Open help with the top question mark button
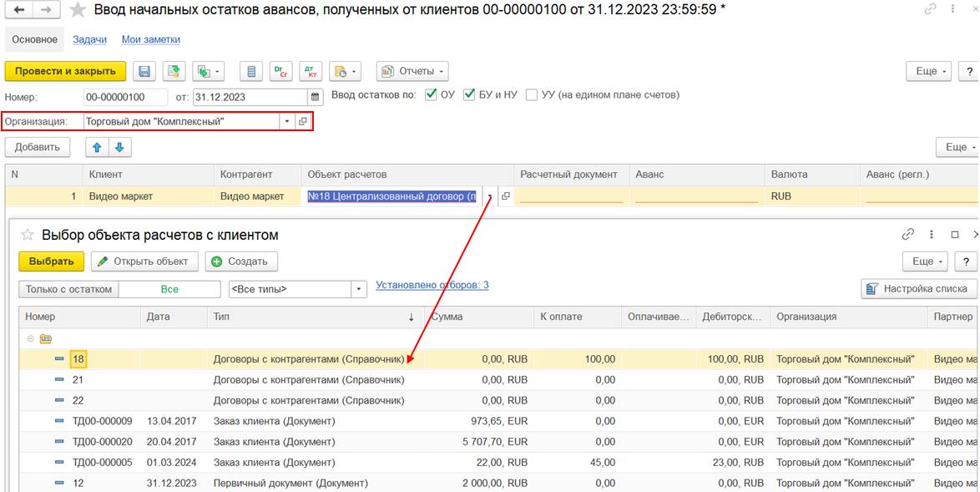Viewport: 980px width, 492px height. point(969,71)
